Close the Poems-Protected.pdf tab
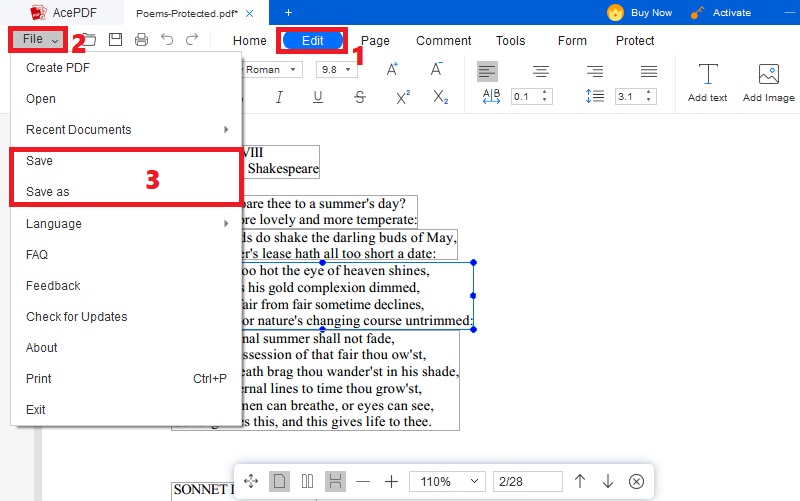 click(249, 13)
